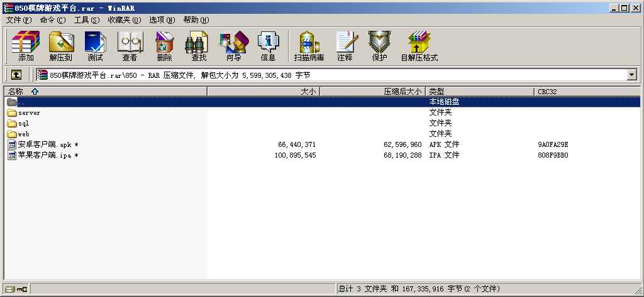The image size is (644, 297).
Task: Maximize the WinRAR window
Action: click(624, 8)
